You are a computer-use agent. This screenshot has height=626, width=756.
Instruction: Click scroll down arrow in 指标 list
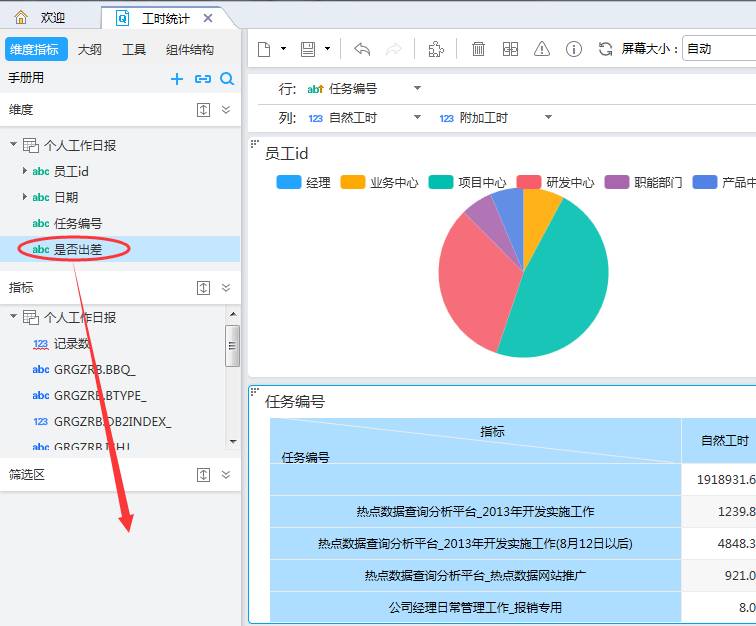pos(233,441)
